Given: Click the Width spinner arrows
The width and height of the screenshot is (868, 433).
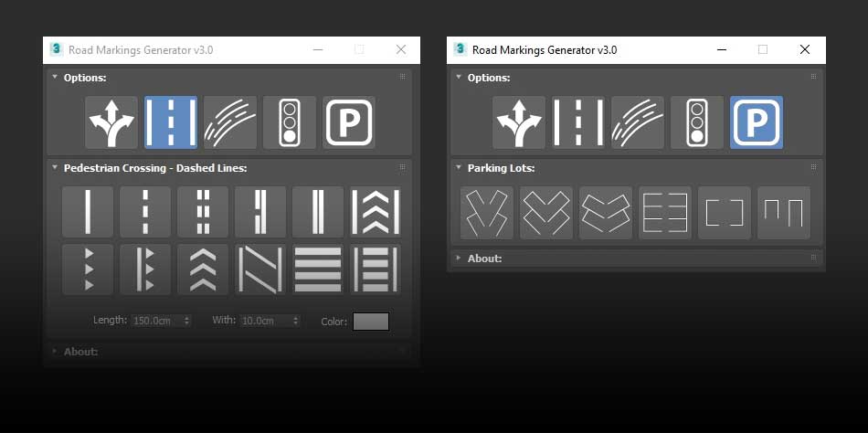Looking at the screenshot, I should (x=295, y=321).
